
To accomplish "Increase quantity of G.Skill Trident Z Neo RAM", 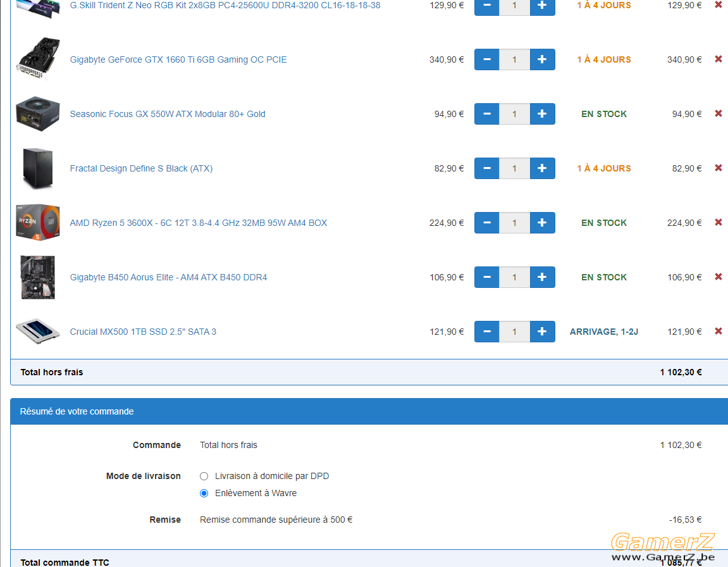I will coord(542,6).
